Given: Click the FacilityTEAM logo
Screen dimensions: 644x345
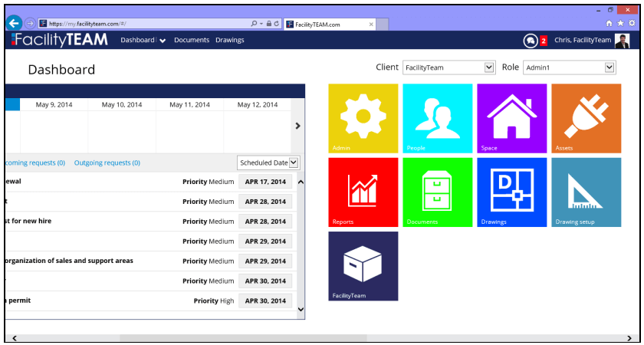Looking at the screenshot, I should coord(60,40).
